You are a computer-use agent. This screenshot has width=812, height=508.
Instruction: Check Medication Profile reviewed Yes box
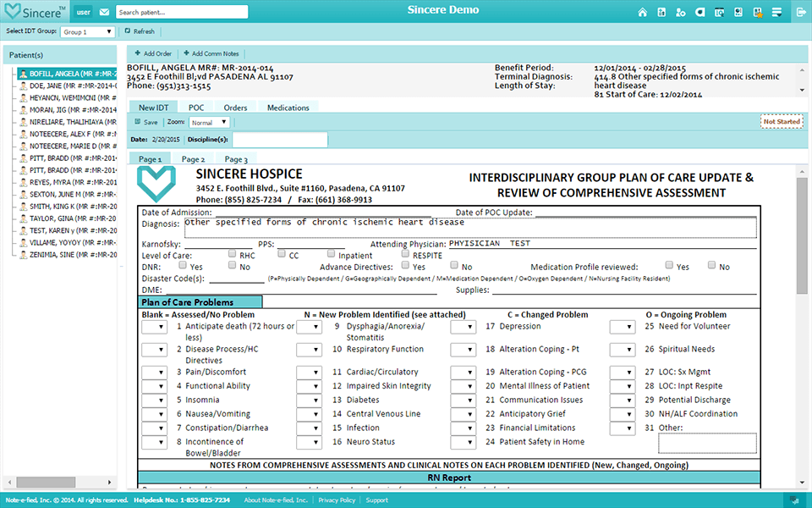669,265
